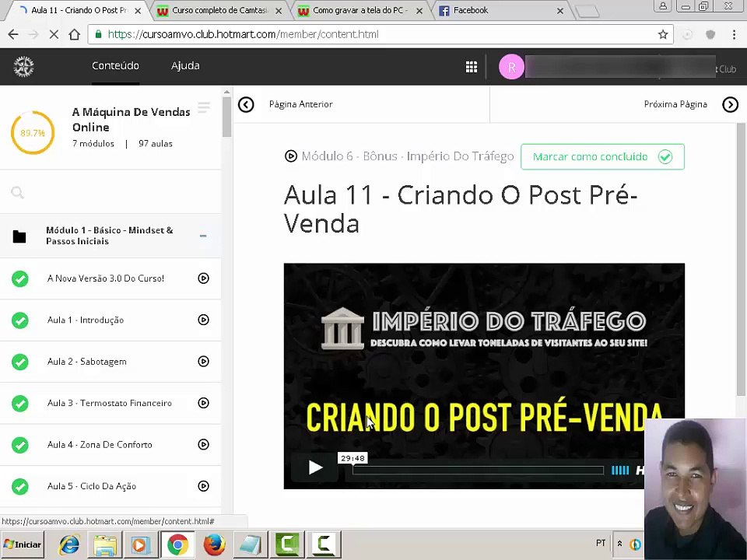Open the file explorer taskbar icon
The height and width of the screenshot is (560, 747).
click(105, 544)
